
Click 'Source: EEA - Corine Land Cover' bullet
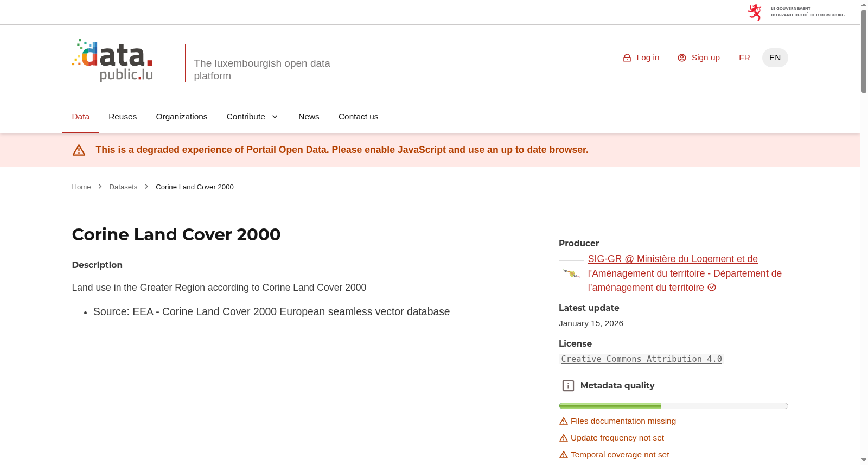[271, 312]
